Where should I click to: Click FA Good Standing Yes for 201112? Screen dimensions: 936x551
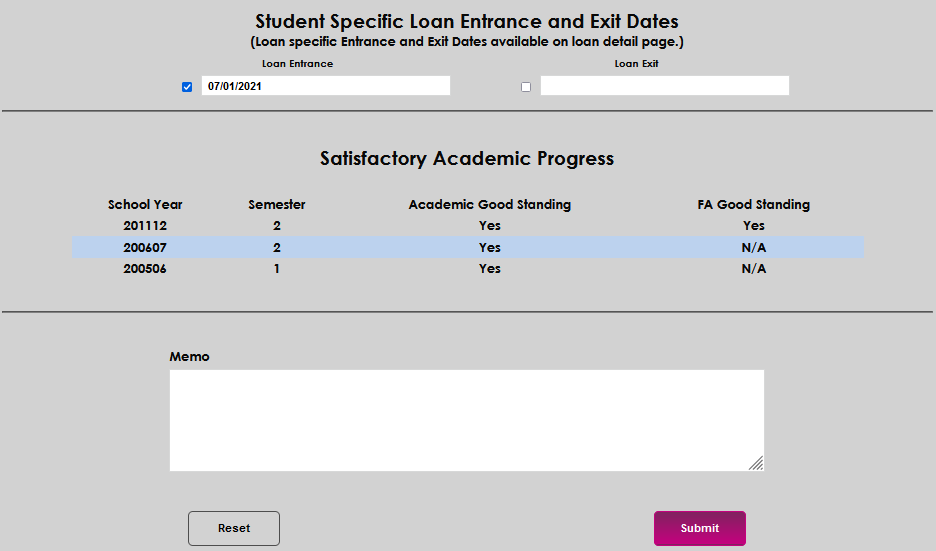(x=753, y=226)
